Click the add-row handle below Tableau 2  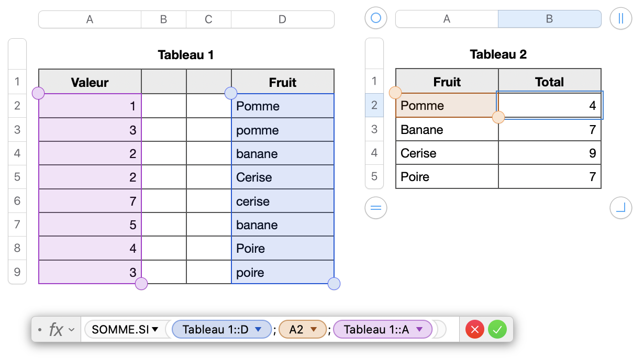click(x=375, y=208)
